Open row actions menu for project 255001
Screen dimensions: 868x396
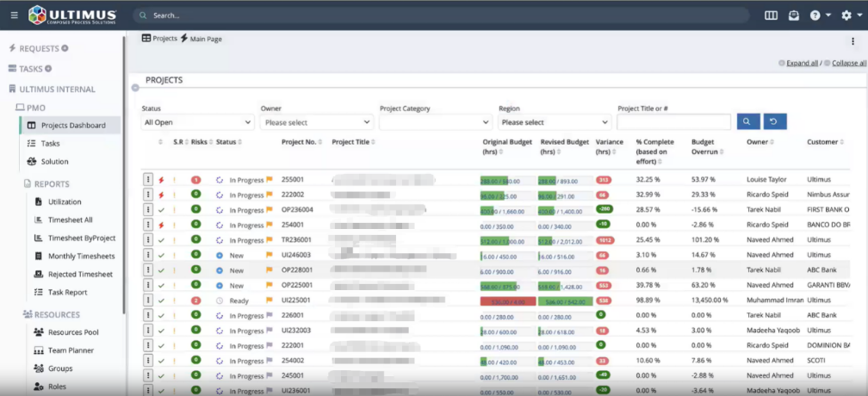tap(148, 180)
